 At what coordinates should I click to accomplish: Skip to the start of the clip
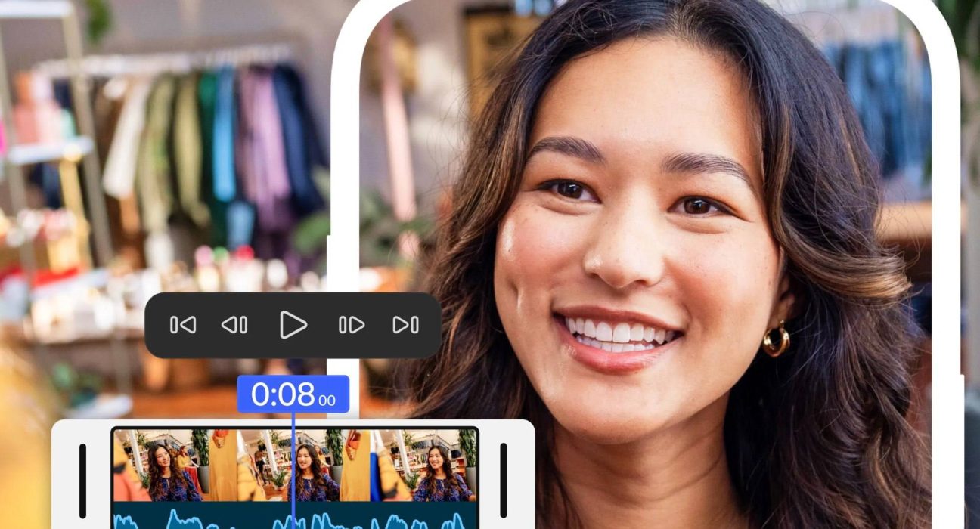pos(183,325)
